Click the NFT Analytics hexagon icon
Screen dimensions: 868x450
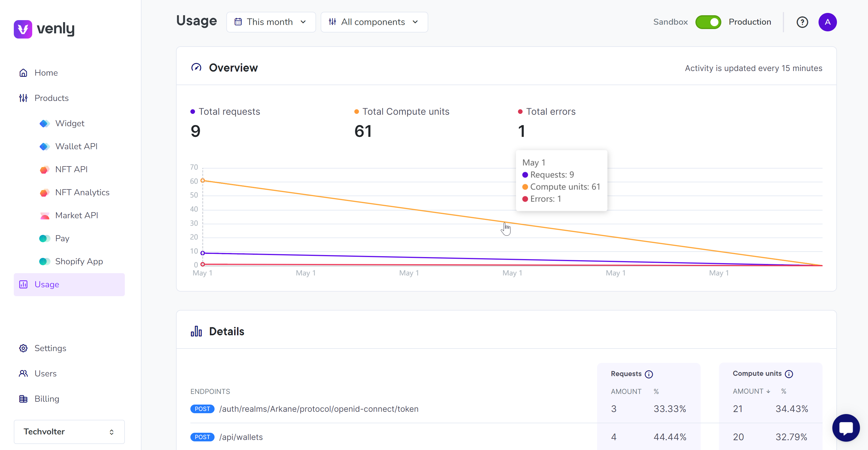tap(45, 193)
